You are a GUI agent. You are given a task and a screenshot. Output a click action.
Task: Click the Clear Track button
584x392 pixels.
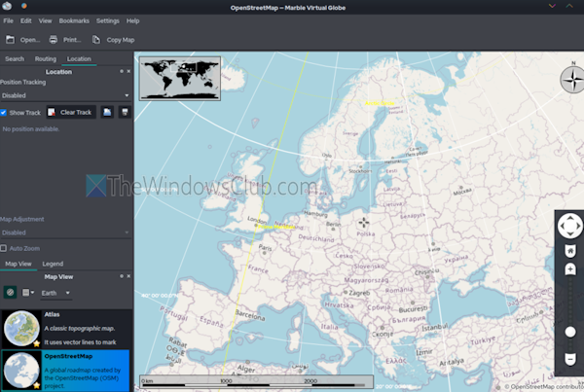[71, 113]
